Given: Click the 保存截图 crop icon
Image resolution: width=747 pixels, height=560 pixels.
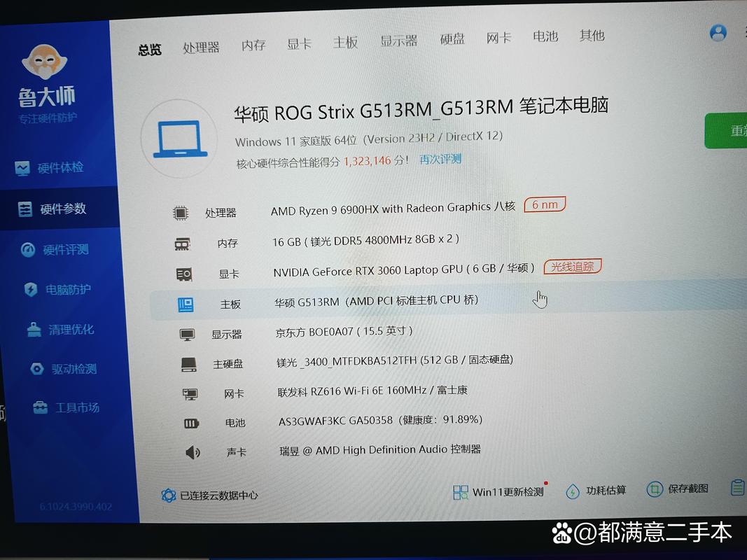Looking at the screenshot, I should pyautogui.click(x=655, y=489).
